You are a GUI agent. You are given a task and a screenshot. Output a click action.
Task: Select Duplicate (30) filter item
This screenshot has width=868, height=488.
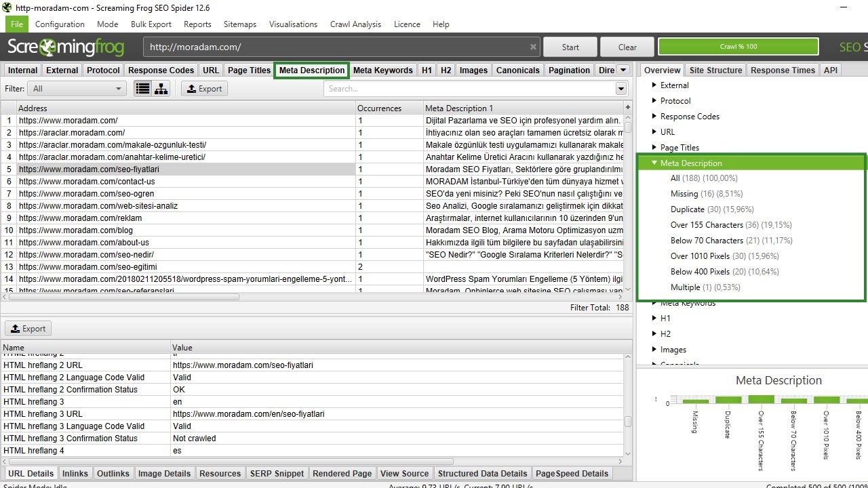[x=712, y=209]
